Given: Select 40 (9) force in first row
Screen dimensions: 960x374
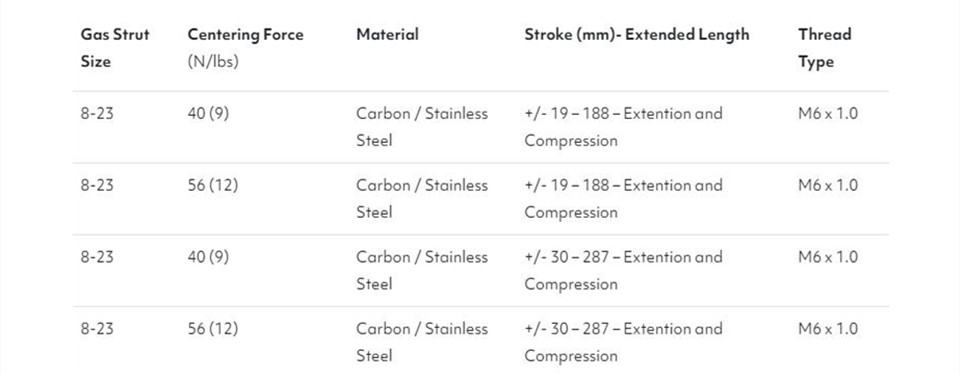Looking at the screenshot, I should (x=208, y=114).
